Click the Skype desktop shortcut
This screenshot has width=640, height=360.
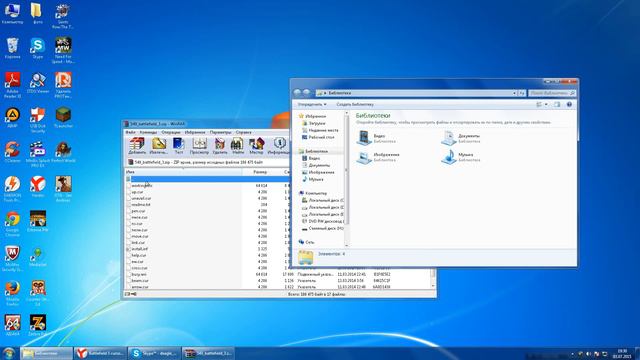pos(37,48)
